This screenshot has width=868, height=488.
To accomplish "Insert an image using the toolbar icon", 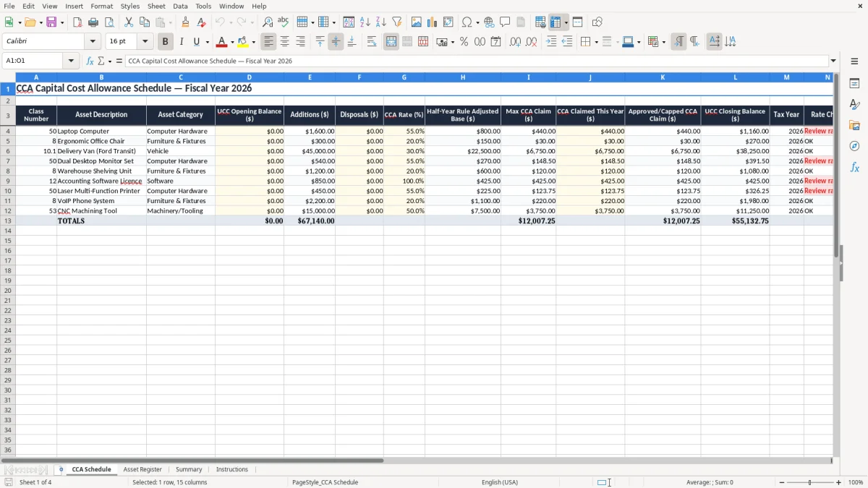I will pos(417,22).
